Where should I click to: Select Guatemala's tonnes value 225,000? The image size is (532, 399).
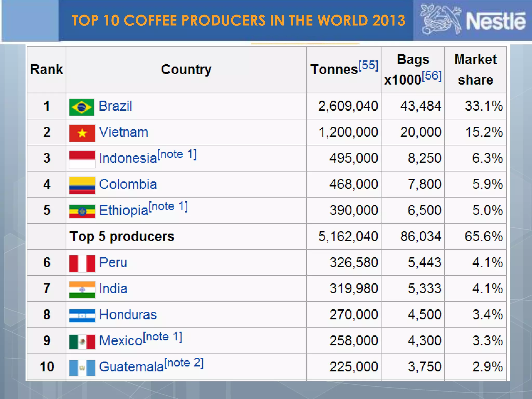(354, 367)
